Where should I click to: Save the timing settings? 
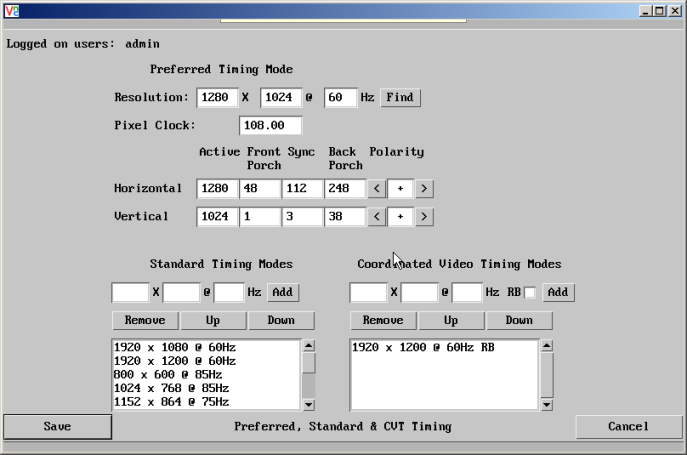tap(57, 427)
